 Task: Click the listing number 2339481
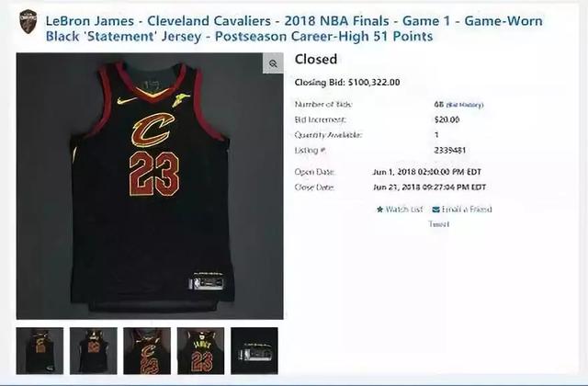[449, 151]
